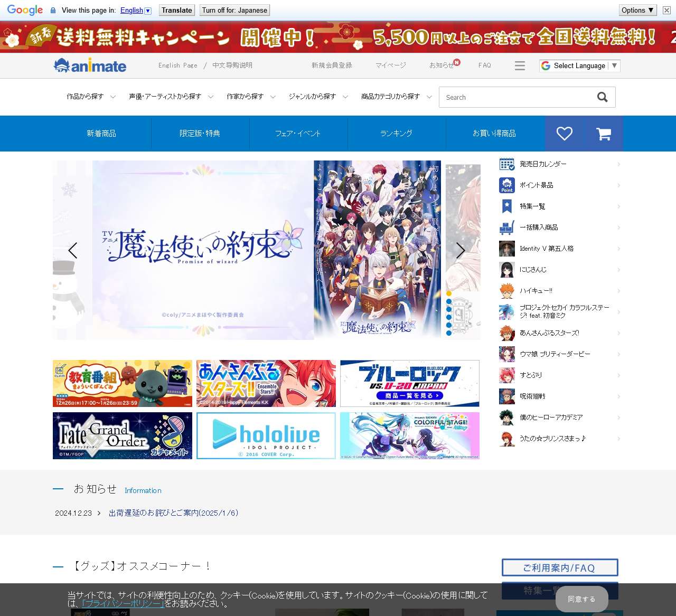Viewport: 676px width, 616px height.
Task: Open the wishlist heart icon
Action: click(x=565, y=134)
